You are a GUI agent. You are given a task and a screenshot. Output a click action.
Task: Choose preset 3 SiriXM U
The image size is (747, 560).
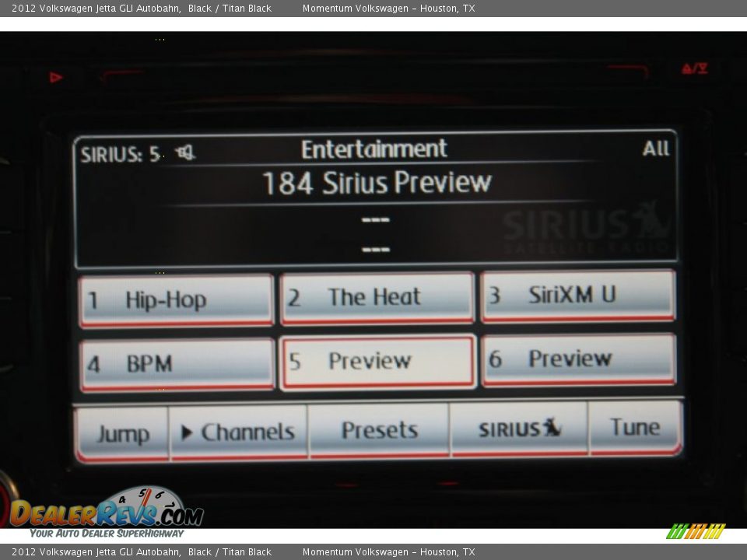[x=577, y=296]
